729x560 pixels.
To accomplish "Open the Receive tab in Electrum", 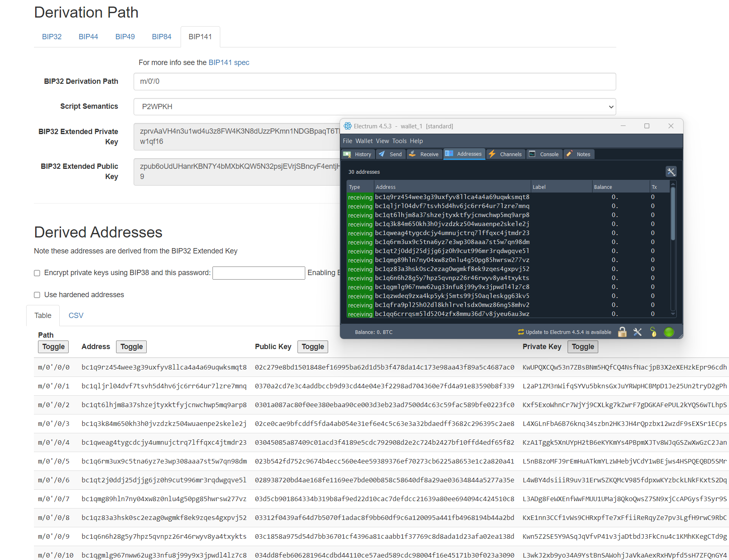I will (x=424, y=154).
